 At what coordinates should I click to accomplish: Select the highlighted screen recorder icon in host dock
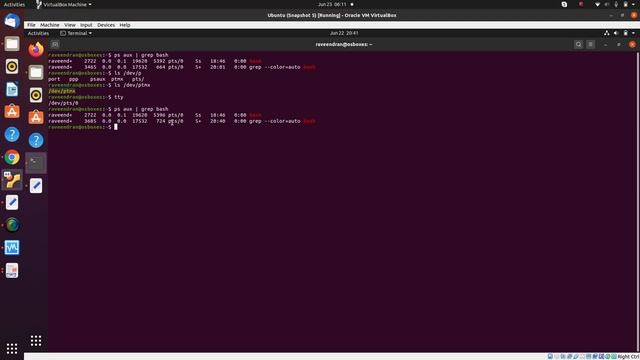tap(12, 180)
